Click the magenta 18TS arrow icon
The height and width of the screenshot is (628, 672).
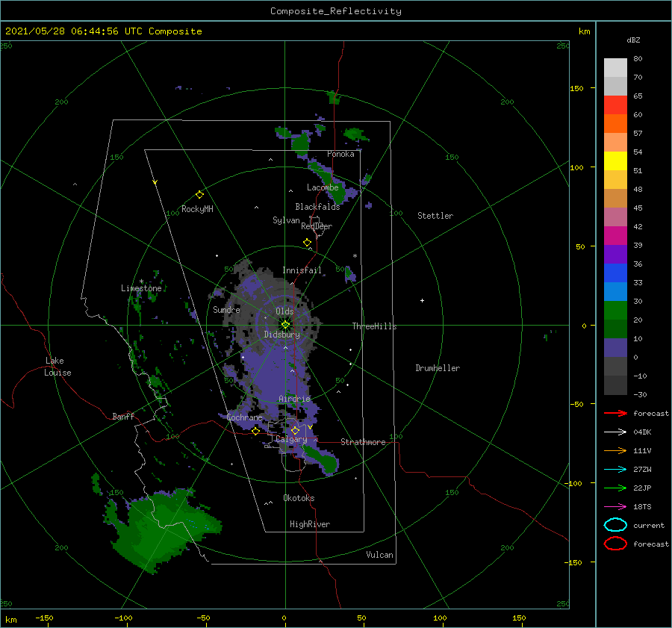pyautogui.click(x=615, y=507)
